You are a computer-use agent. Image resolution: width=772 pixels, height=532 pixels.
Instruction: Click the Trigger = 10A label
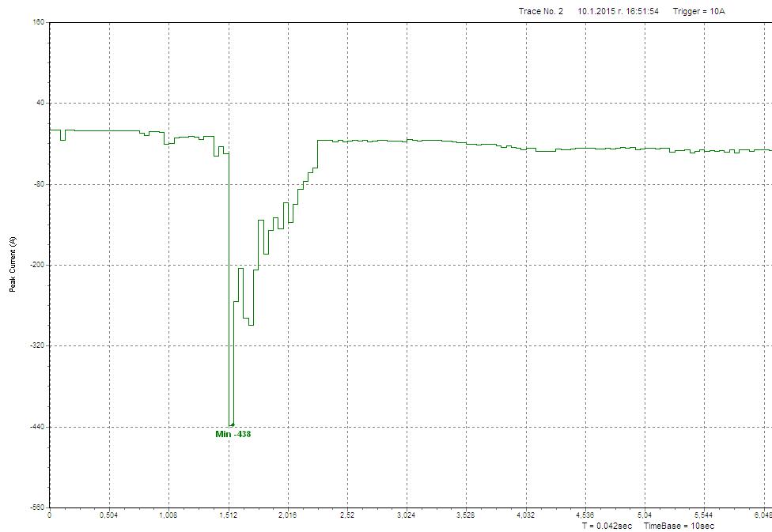[698, 11]
